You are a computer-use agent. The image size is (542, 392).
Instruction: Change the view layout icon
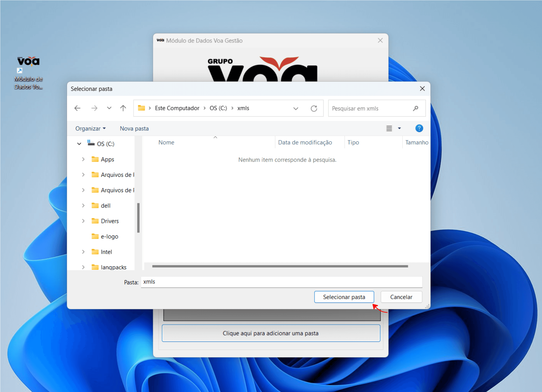pyautogui.click(x=389, y=128)
